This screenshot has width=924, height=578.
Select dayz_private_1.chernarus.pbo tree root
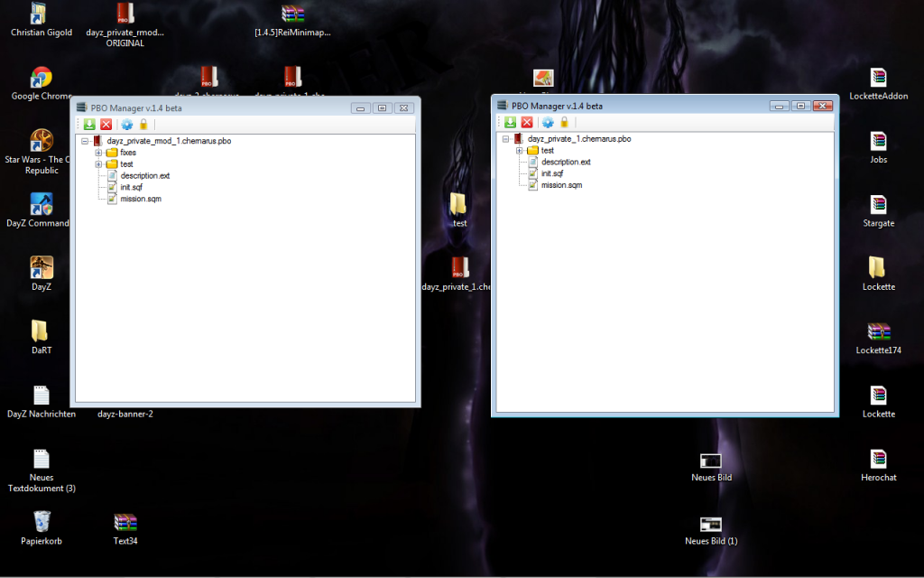pyautogui.click(x=579, y=139)
